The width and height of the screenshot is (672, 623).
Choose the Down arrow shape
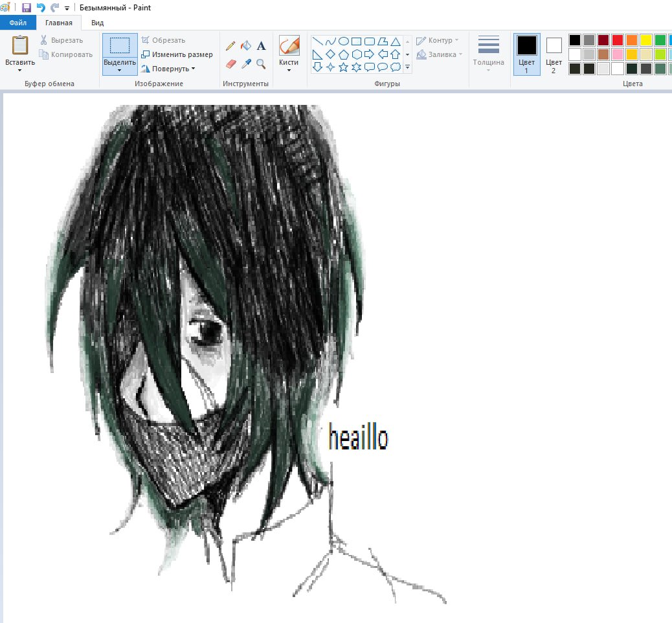point(318,67)
